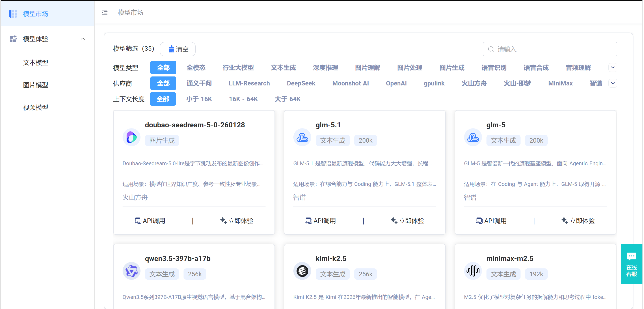644x309 pixels.
Task: Open 文本模型 in the sidebar
Action: (x=35, y=63)
